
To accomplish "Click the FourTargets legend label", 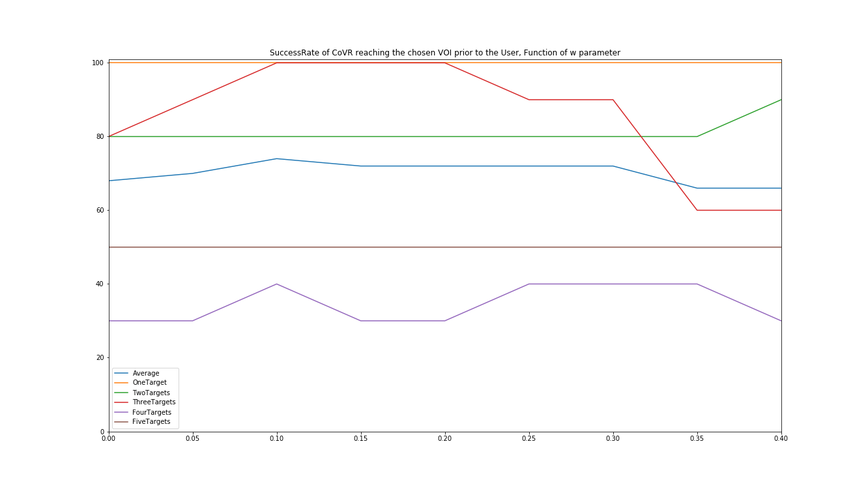I will [x=152, y=412].
